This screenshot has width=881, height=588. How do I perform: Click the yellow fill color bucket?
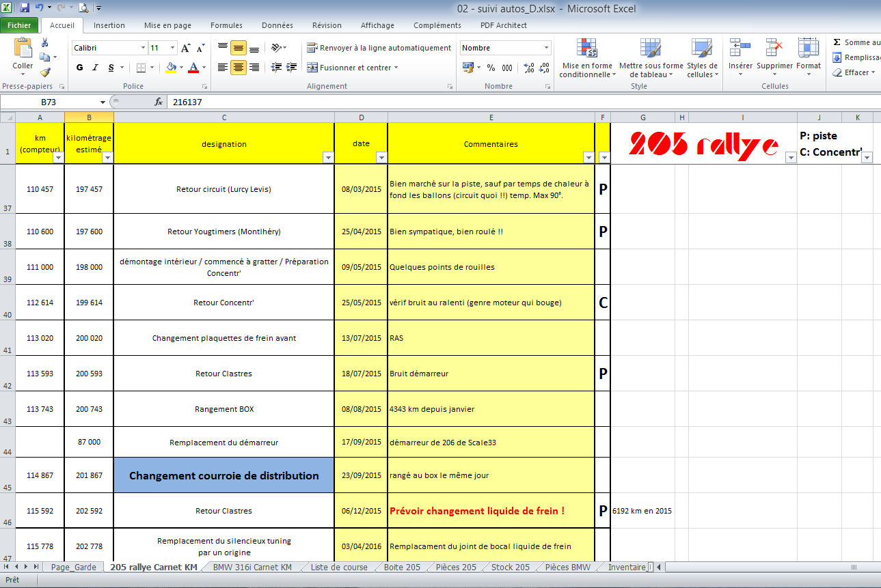click(x=171, y=68)
